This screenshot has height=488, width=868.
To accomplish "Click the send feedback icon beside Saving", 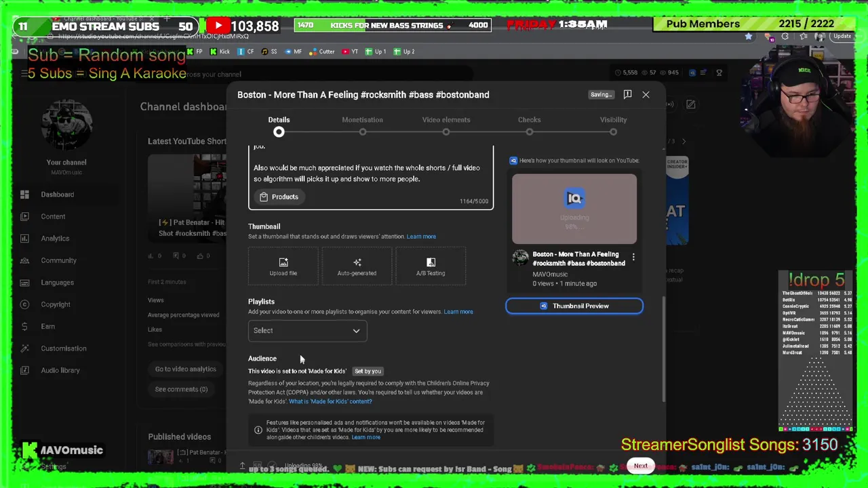I will point(627,94).
